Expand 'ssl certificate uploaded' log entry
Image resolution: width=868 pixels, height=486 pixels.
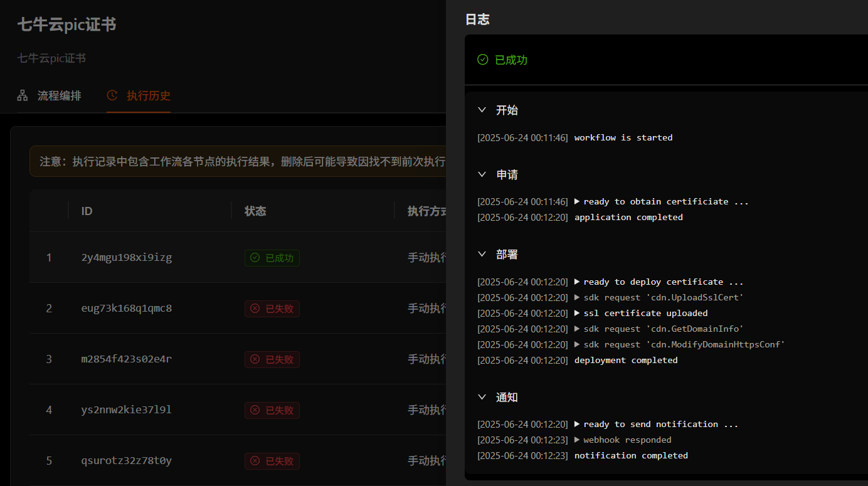coord(577,314)
